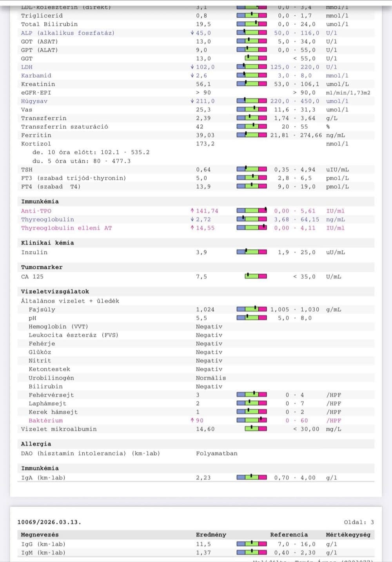This screenshot has width=392, height=562.
Task: Click the 'Tumormarker' heading
Action: pos(42,267)
